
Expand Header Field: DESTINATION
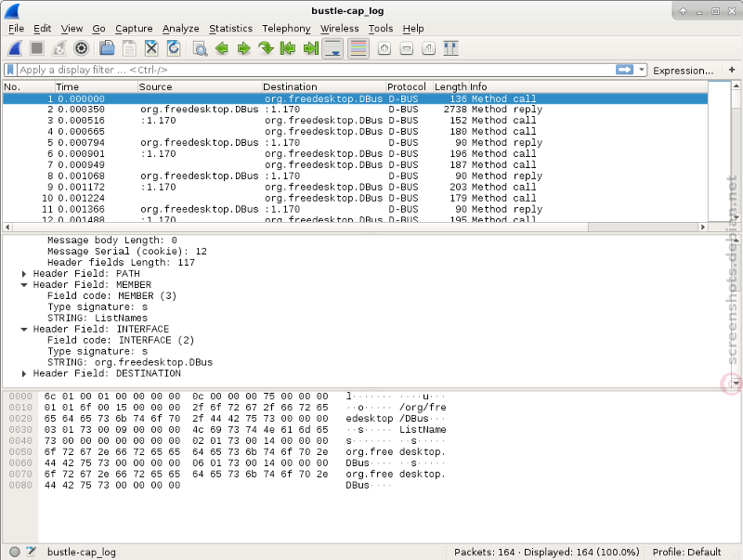tap(24, 374)
